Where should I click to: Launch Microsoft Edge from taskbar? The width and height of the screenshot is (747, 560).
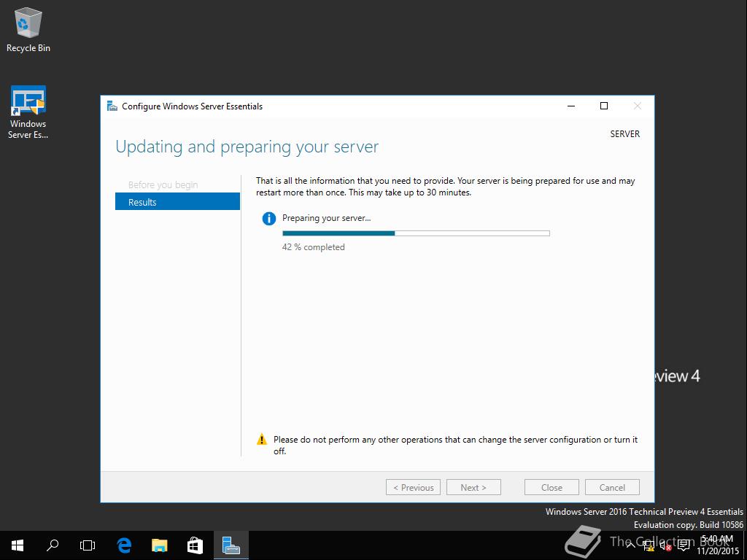coord(124,545)
